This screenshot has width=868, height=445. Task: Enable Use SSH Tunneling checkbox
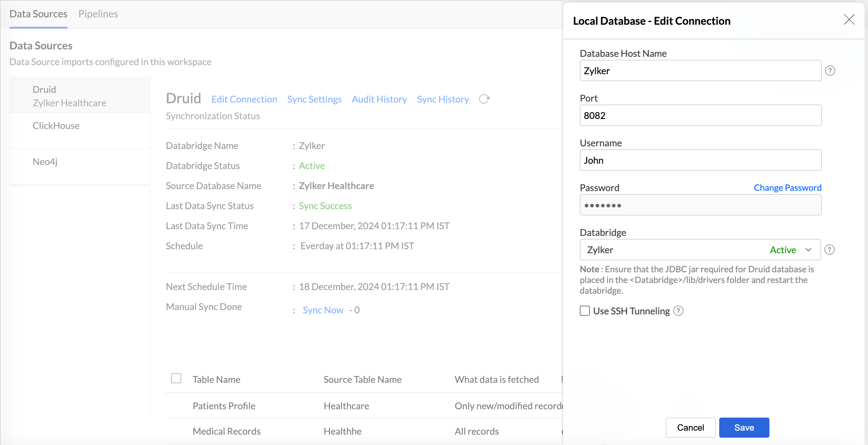point(584,311)
